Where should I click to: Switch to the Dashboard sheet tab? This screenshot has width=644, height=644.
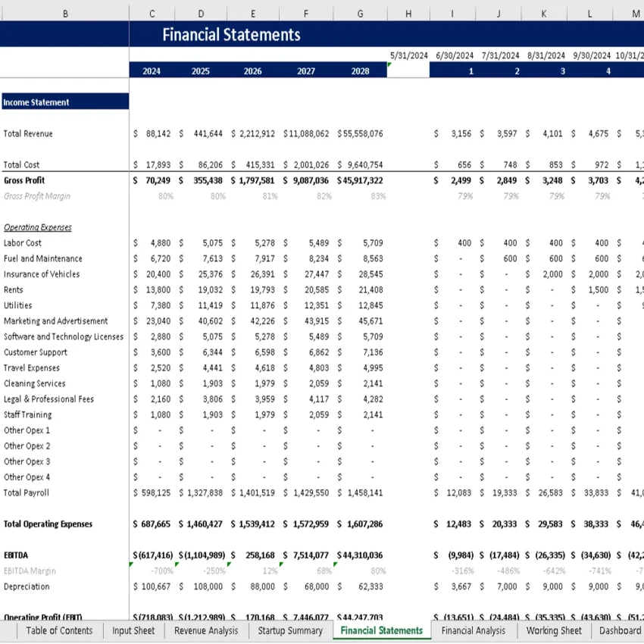[620, 630]
